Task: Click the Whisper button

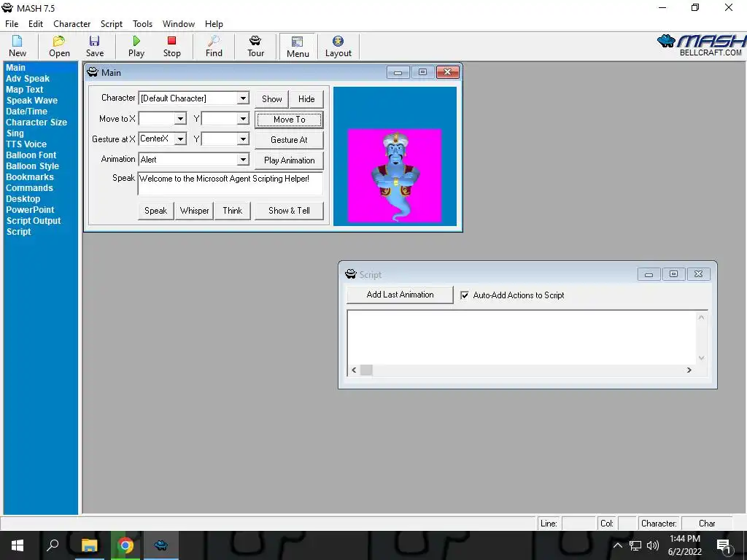Action: click(x=194, y=211)
